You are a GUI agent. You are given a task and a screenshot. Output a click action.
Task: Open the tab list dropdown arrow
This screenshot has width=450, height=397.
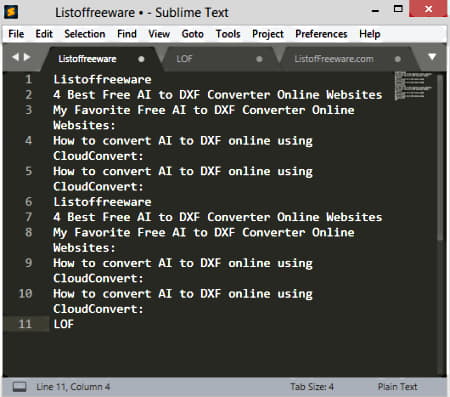(432, 57)
